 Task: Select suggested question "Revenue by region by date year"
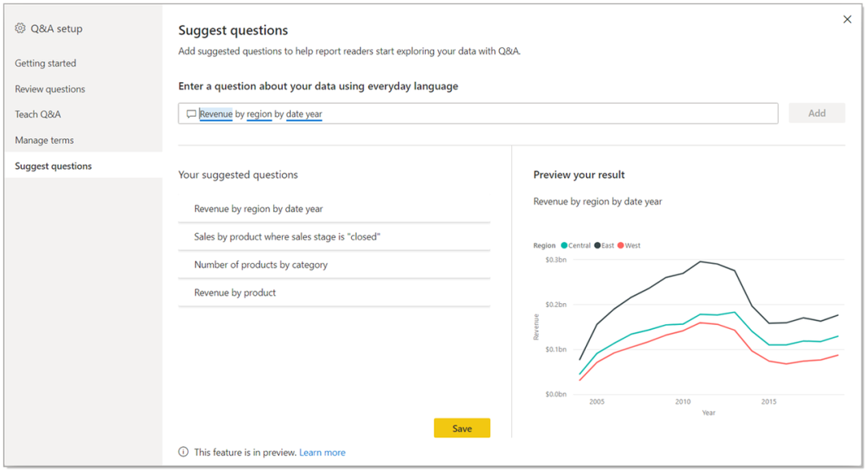click(x=259, y=209)
